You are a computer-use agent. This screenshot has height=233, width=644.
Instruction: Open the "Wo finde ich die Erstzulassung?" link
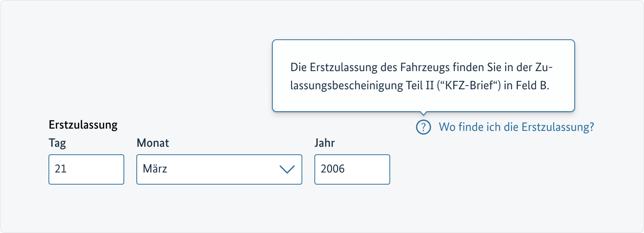(516, 127)
